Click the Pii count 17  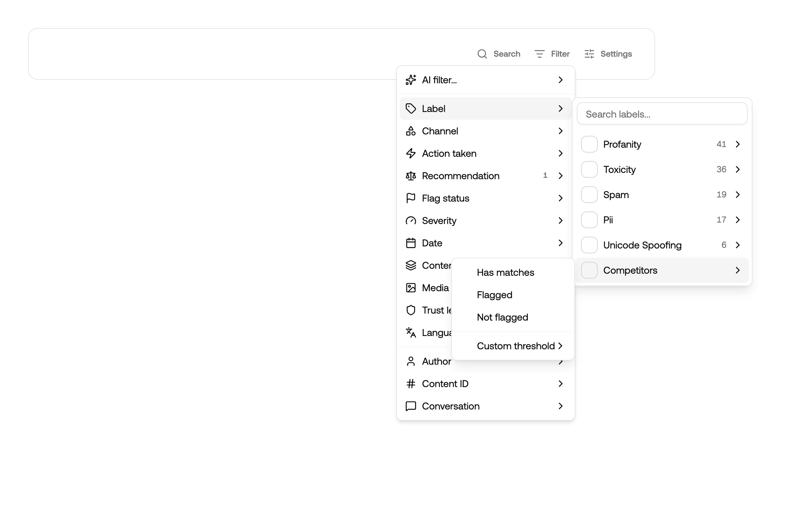(721, 220)
